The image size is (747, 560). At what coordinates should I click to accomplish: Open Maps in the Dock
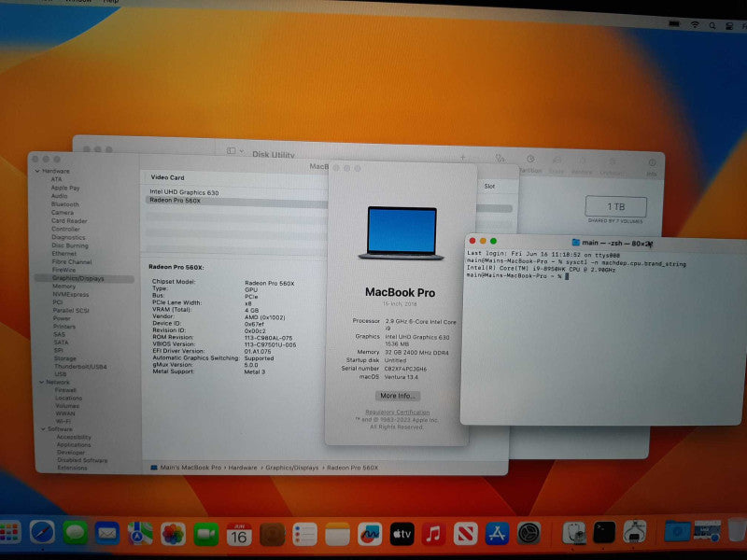point(140,534)
